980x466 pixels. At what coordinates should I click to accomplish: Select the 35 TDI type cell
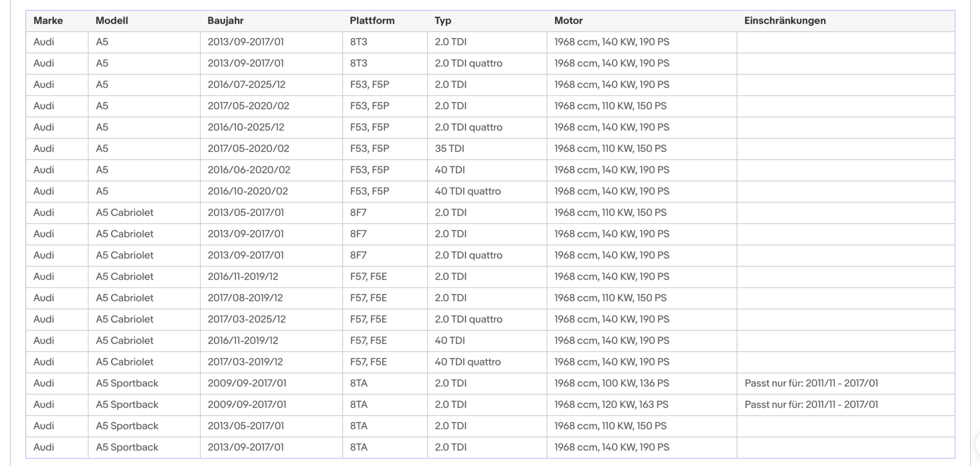(x=487, y=149)
